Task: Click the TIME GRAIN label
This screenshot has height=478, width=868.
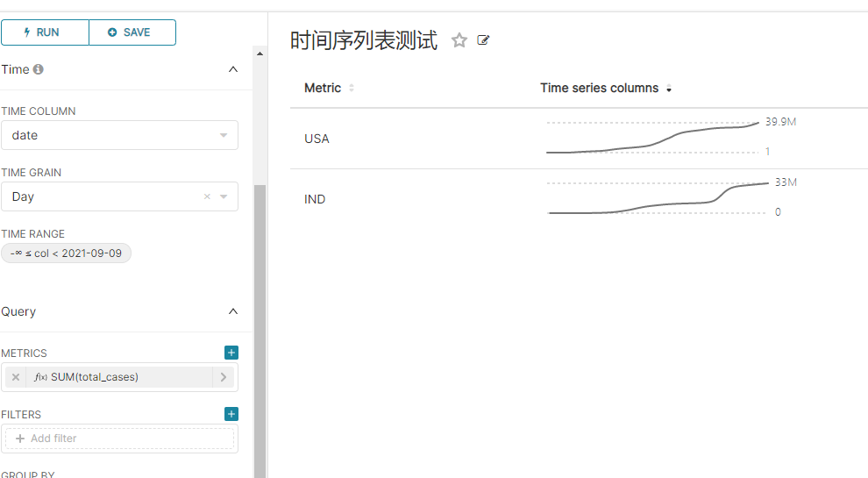Action: click(31, 173)
